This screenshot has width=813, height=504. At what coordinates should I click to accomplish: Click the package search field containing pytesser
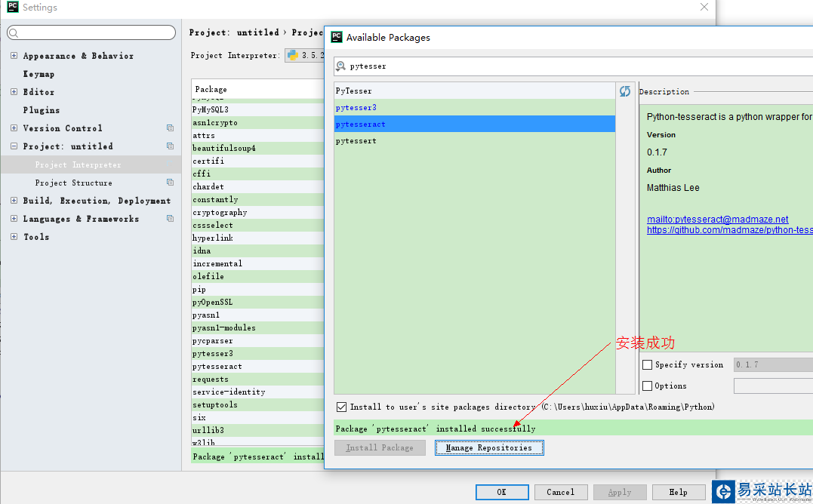(573, 66)
